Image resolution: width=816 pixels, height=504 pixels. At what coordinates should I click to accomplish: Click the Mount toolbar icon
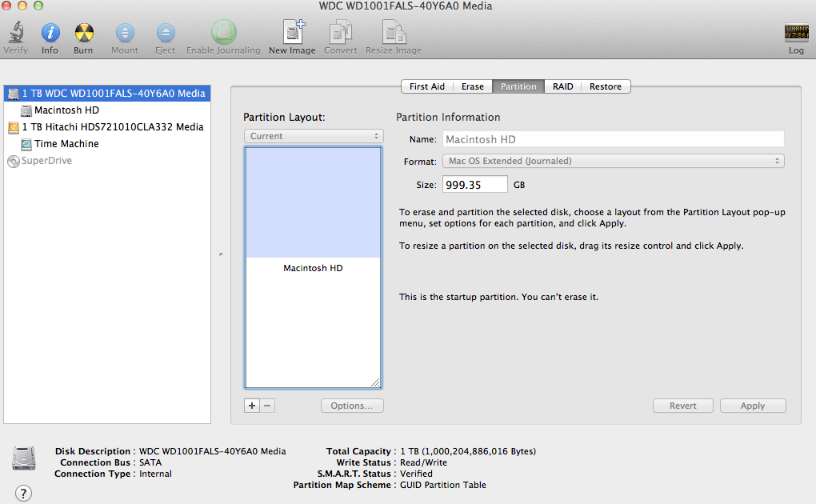[125, 32]
